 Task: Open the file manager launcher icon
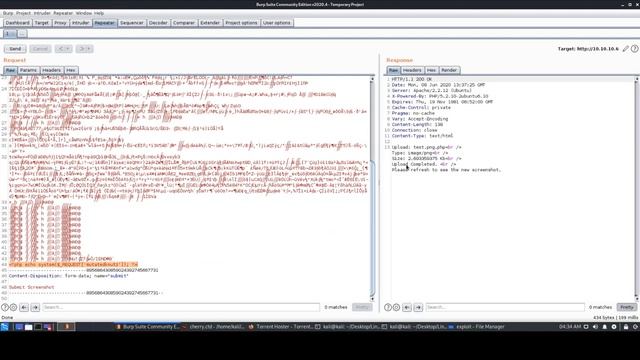29,327
